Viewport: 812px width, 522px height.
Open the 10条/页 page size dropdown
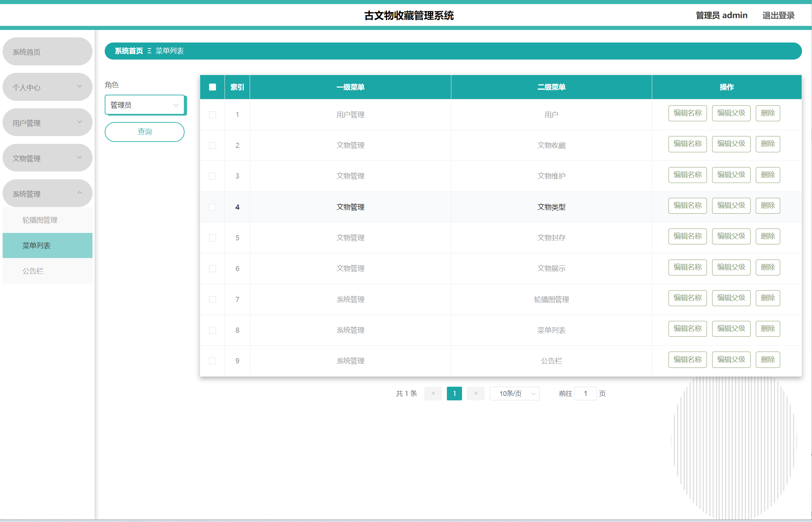[x=515, y=394]
